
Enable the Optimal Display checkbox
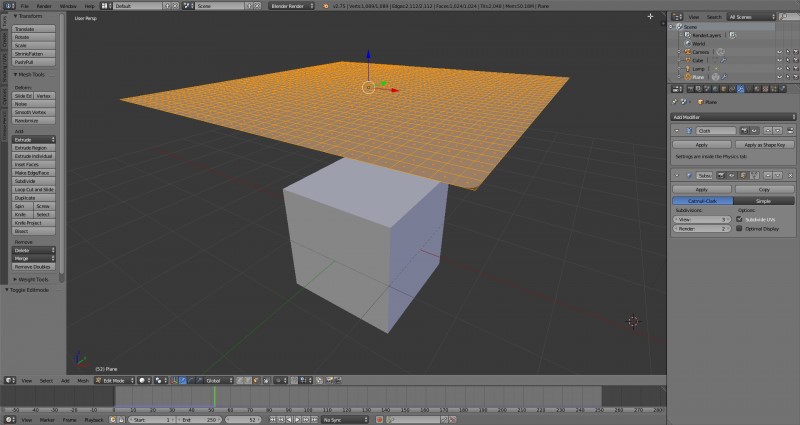coord(739,229)
